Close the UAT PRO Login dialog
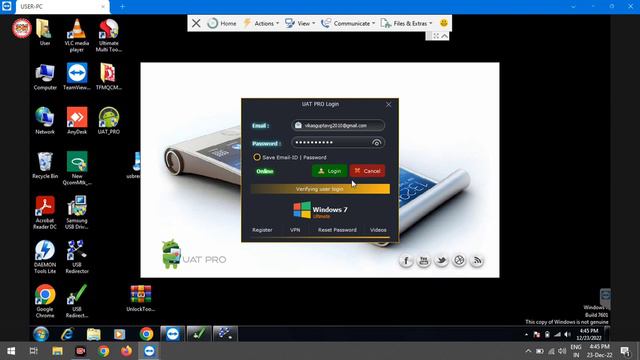640x360 pixels. (x=389, y=104)
